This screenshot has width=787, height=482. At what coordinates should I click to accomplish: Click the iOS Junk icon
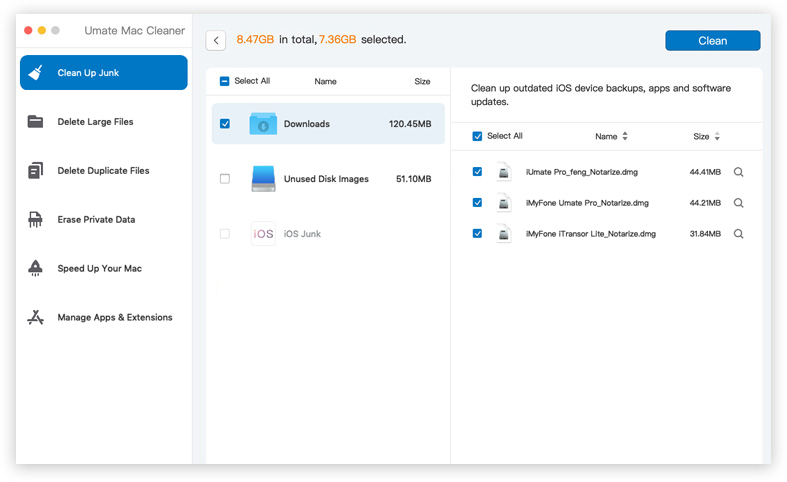coord(263,233)
